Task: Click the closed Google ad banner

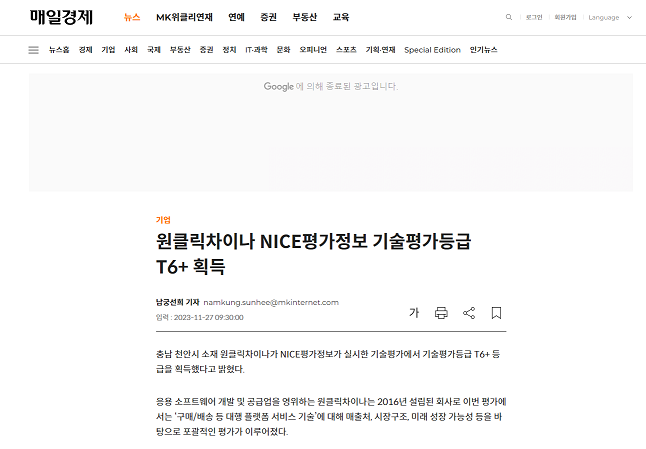Action: [331, 132]
